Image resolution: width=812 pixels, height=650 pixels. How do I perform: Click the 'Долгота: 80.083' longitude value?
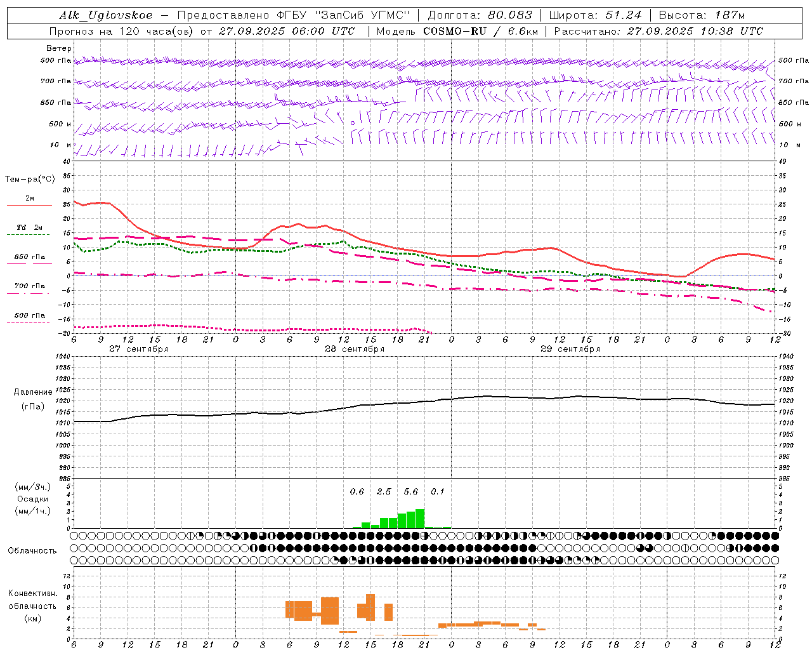click(x=480, y=15)
